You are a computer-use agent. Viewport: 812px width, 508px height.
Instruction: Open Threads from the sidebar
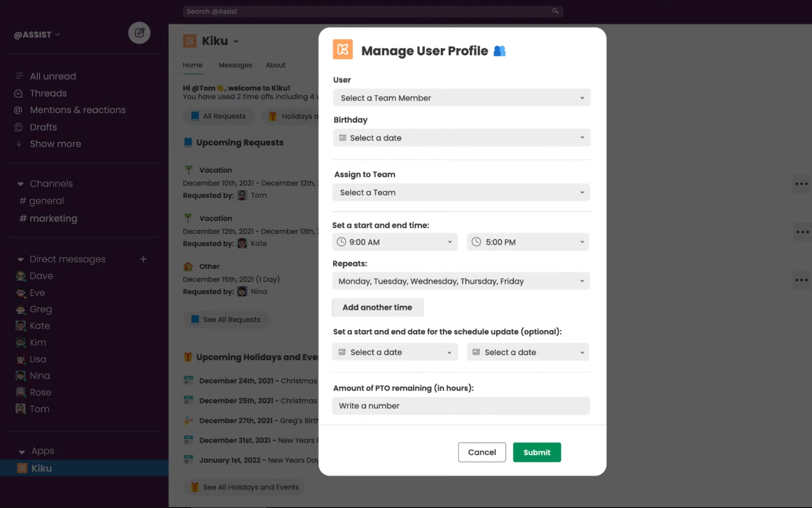(48, 93)
